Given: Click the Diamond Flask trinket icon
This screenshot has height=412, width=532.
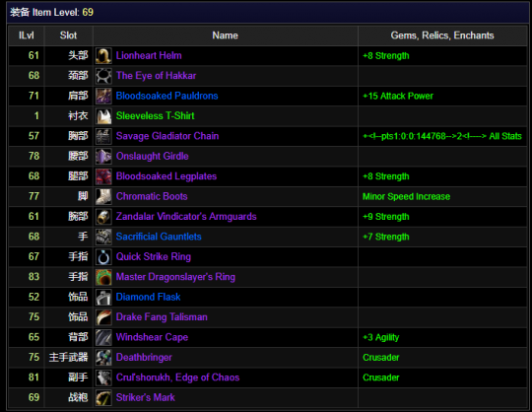Looking at the screenshot, I should (x=103, y=297).
